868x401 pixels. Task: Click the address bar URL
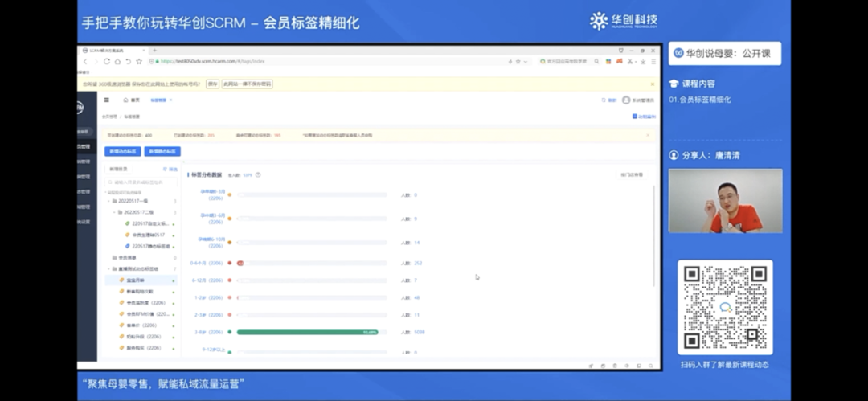coord(212,62)
